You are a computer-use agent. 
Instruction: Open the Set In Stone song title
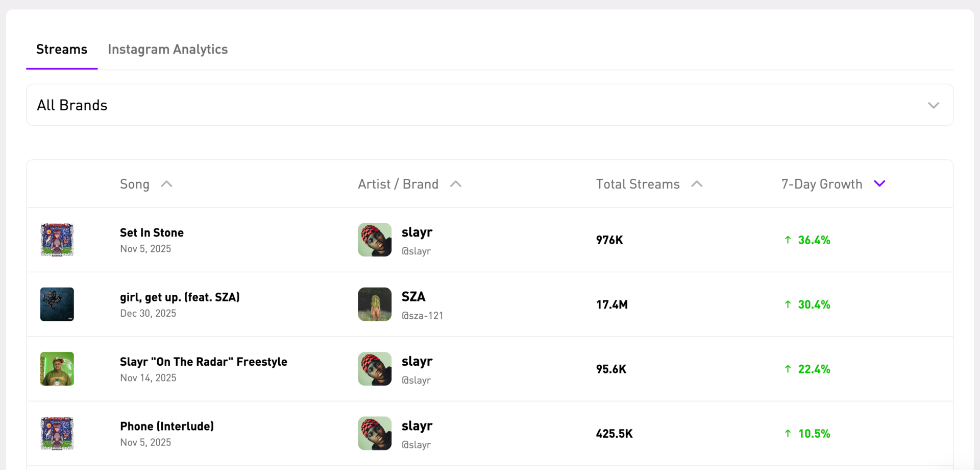(x=152, y=233)
